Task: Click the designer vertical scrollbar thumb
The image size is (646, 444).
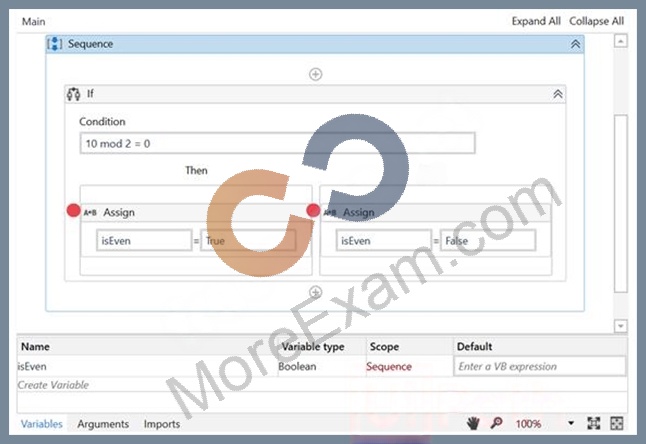Action: click(x=620, y=204)
